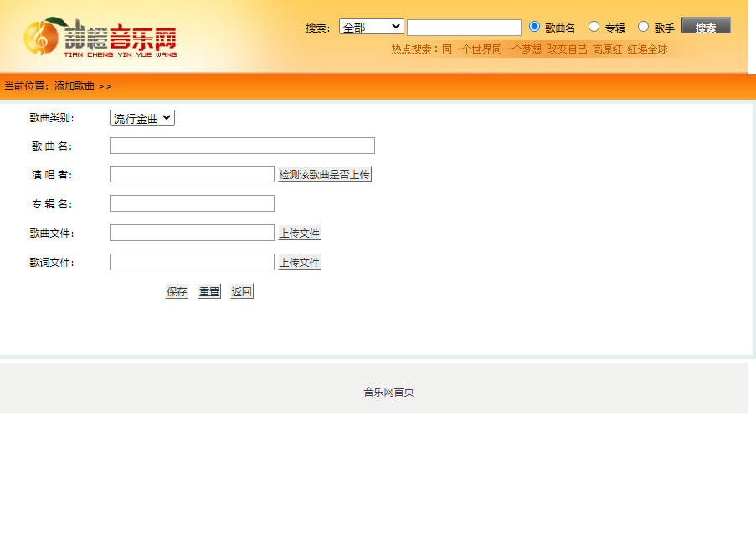Click the 歌曲名 input field
Viewport: 756px width, 534px height.
coord(241,145)
